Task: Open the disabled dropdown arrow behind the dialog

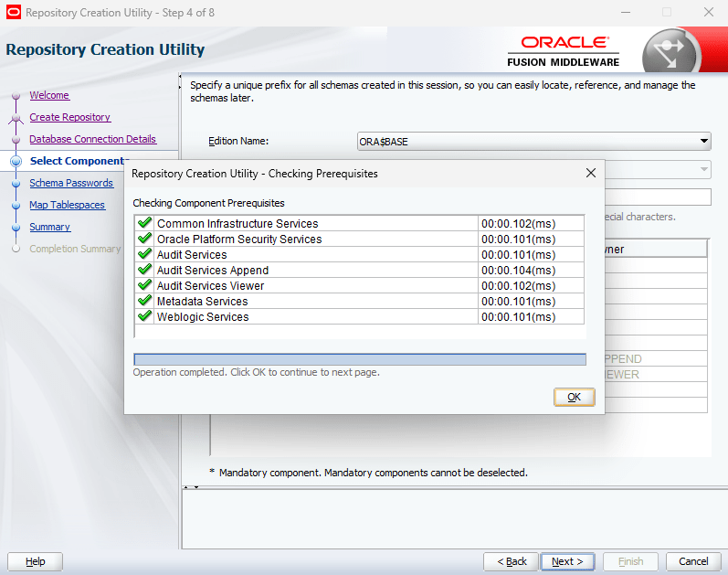Action: coord(704,169)
